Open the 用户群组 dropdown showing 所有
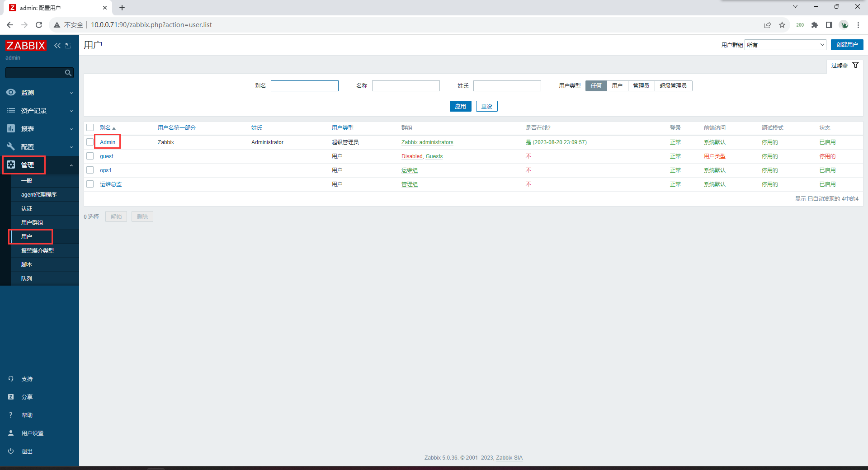Image resolution: width=868 pixels, height=470 pixels. [x=785, y=45]
